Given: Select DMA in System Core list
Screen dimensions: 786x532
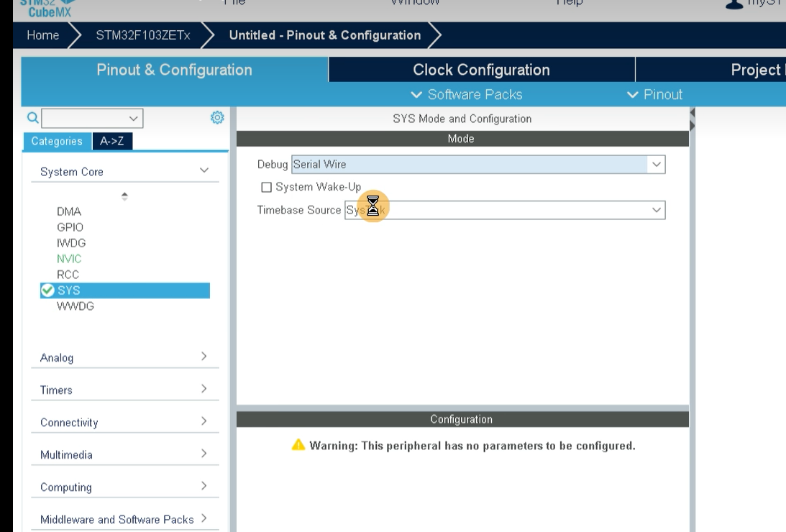Looking at the screenshot, I should [69, 211].
